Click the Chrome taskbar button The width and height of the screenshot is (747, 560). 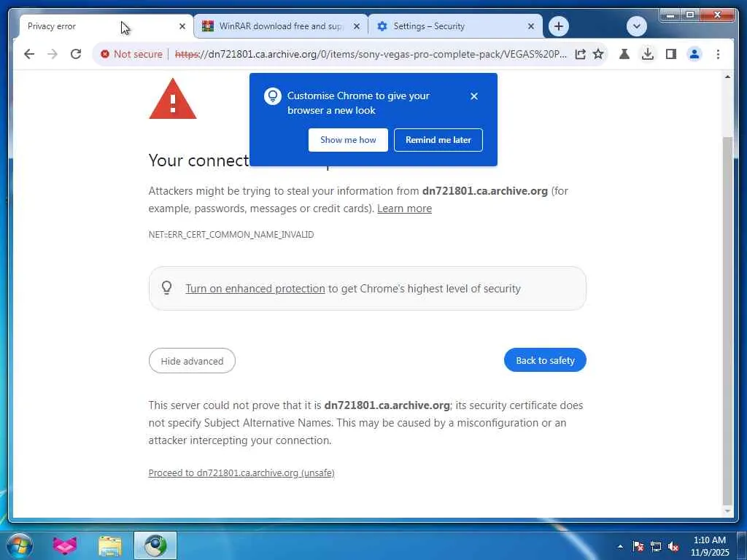(155, 545)
